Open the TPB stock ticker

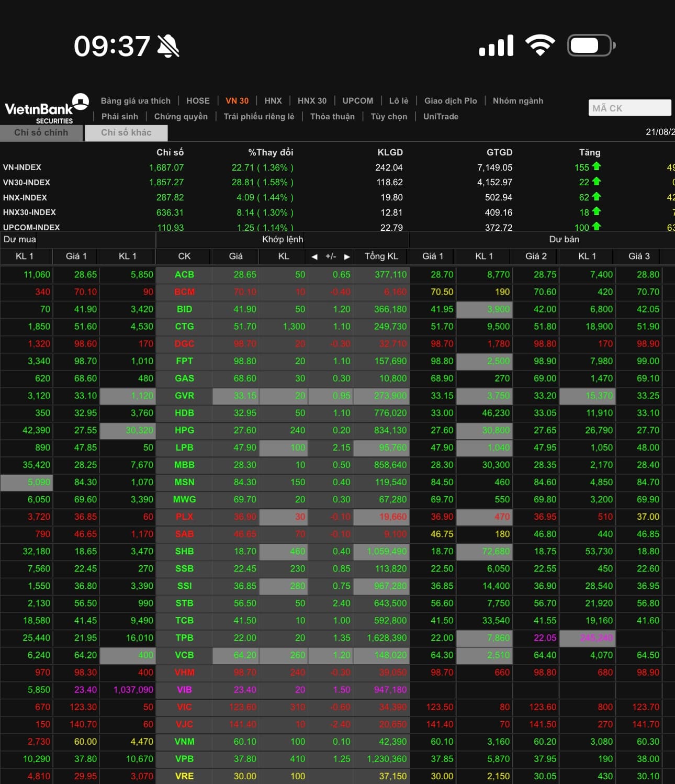pos(184,637)
